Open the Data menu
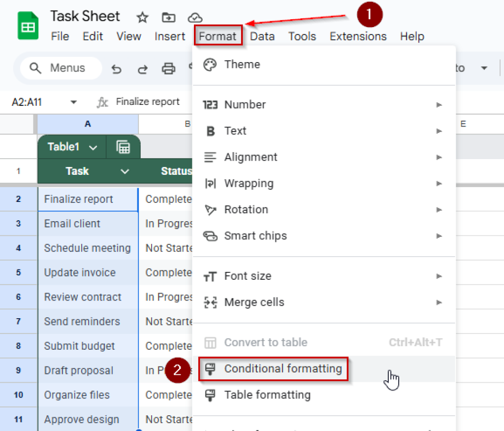This screenshot has height=431, width=504. point(262,36)
